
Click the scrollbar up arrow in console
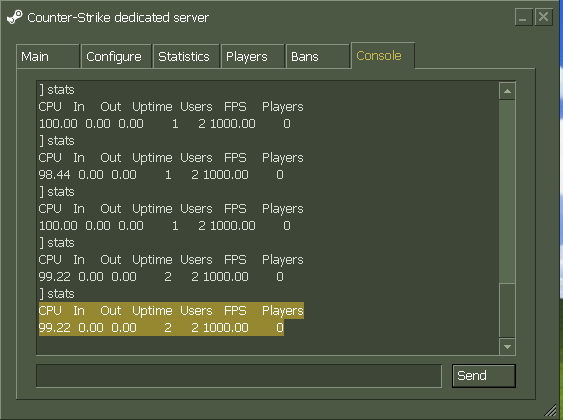coord(507,91)
